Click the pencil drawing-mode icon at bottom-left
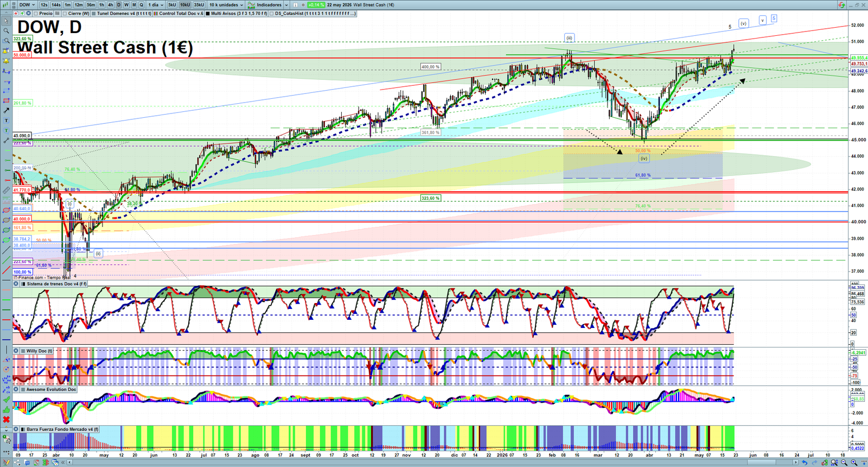The height and width of the screenshot is (467, 868). 7,462
